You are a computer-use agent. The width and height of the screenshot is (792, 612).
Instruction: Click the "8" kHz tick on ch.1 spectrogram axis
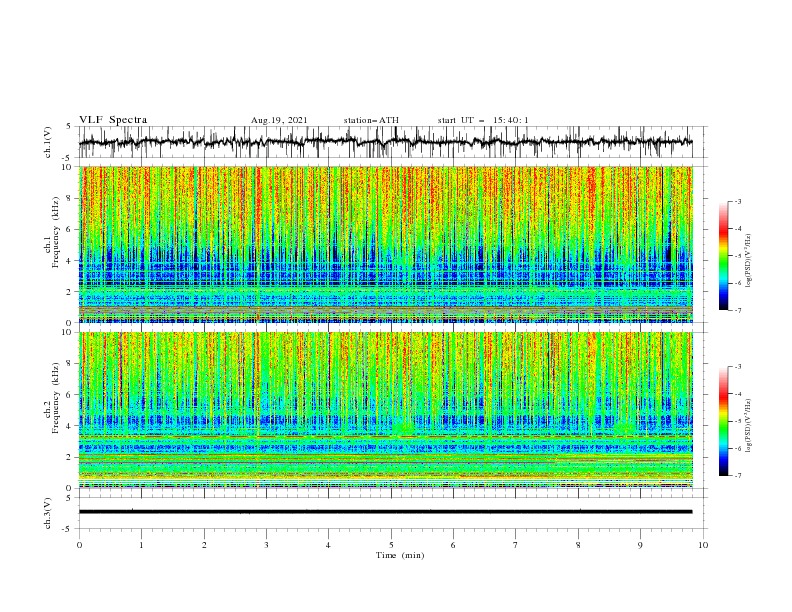(x=71, y=198)
